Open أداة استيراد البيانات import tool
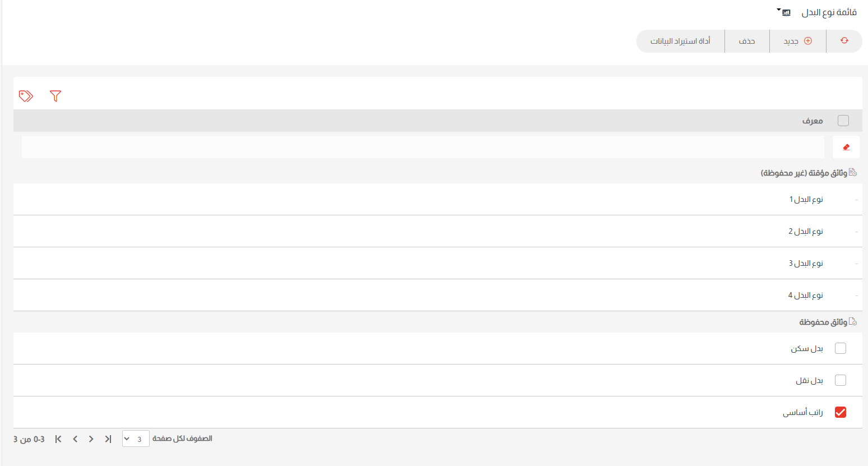 (680, 41)
